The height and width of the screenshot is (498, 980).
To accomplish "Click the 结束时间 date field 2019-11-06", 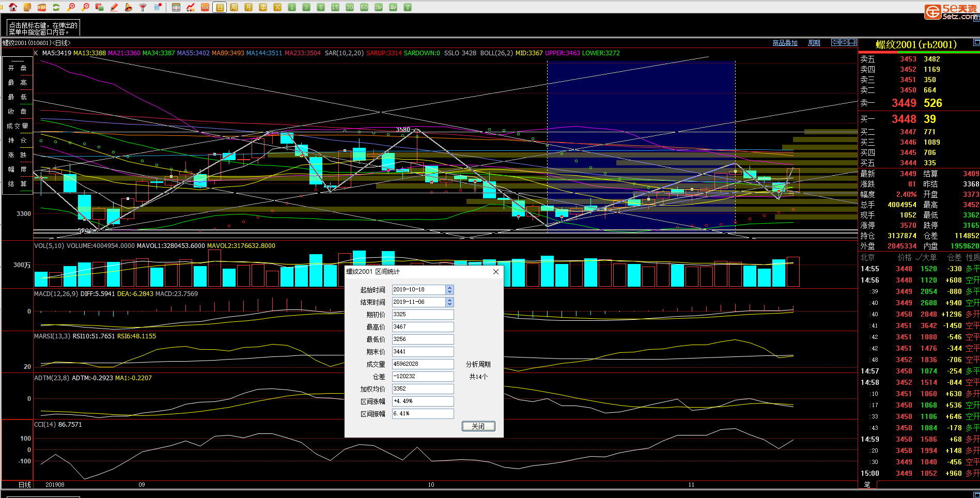I will 419,302.
